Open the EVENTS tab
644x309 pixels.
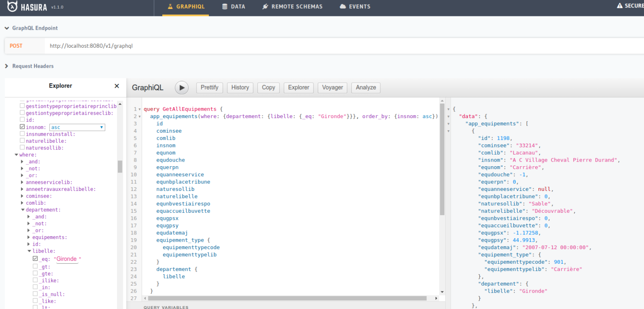(355, 6)
